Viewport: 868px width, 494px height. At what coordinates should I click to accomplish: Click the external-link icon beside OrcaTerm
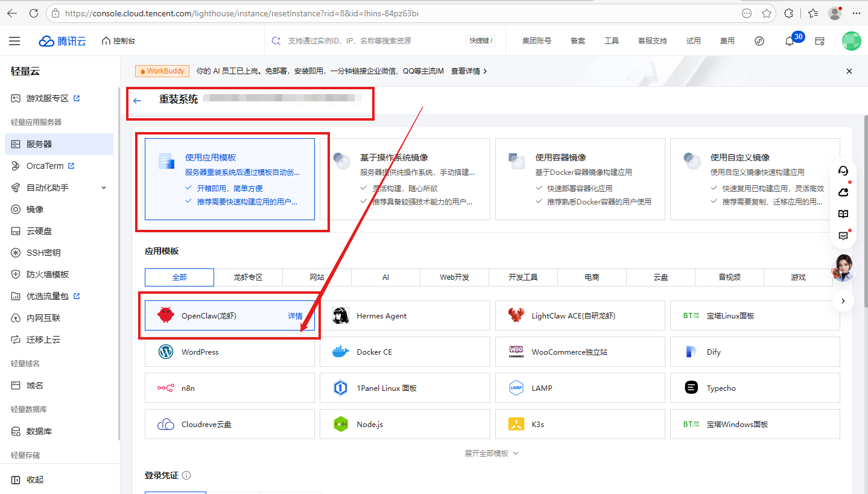pyautogui.click(x=71, y=166)
